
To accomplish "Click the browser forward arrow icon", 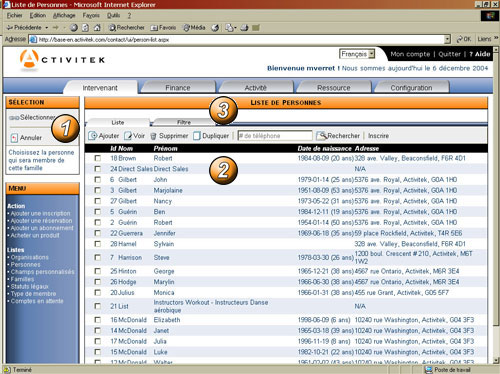I will tap(55, 28).
